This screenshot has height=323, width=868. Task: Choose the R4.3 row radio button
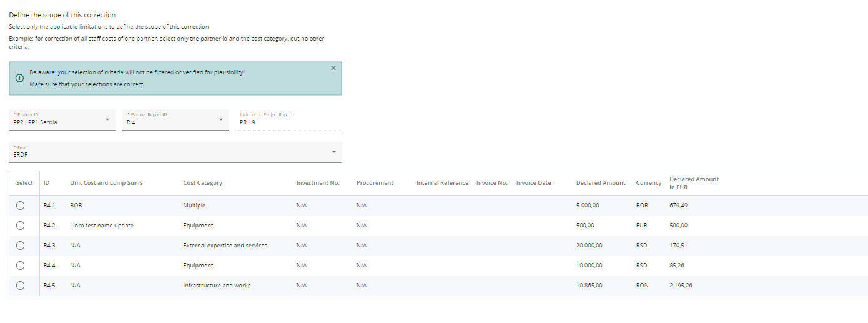pyautogui.click(x=20, y=246)
